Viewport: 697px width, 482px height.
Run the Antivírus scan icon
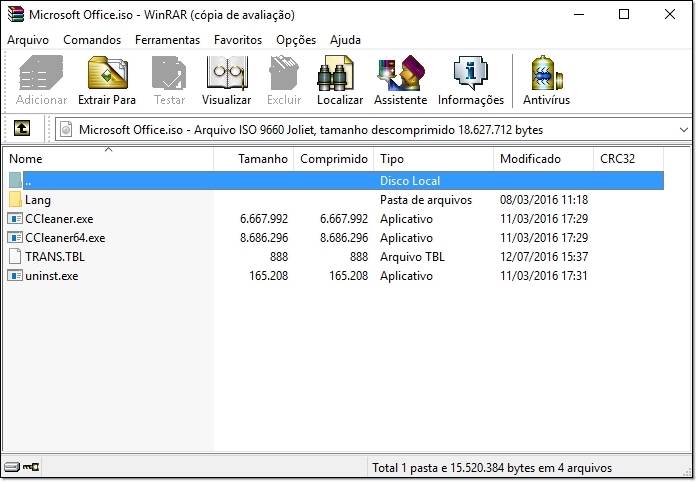[x=546, y=72]
